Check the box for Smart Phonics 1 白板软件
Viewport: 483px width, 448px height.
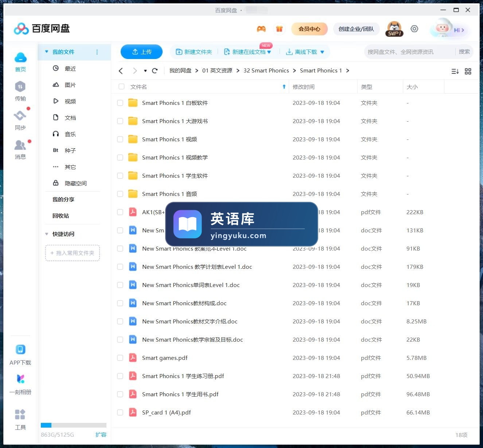pos(120,103)
